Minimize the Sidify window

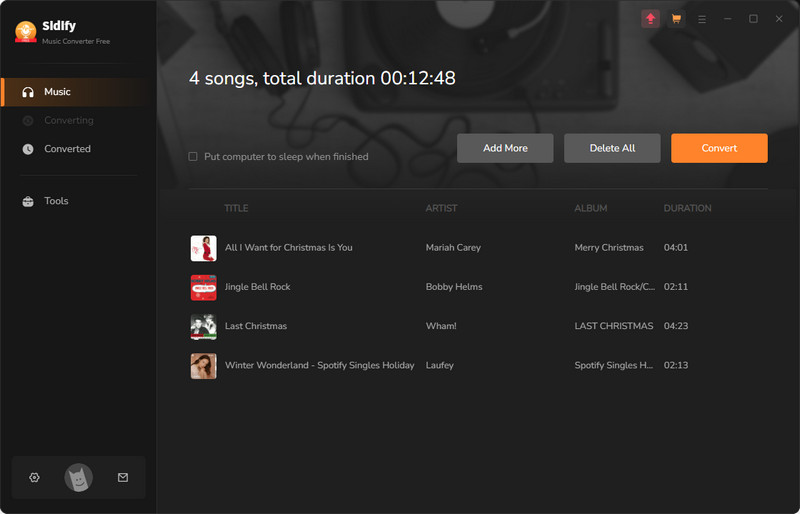(x=728, y=19)
